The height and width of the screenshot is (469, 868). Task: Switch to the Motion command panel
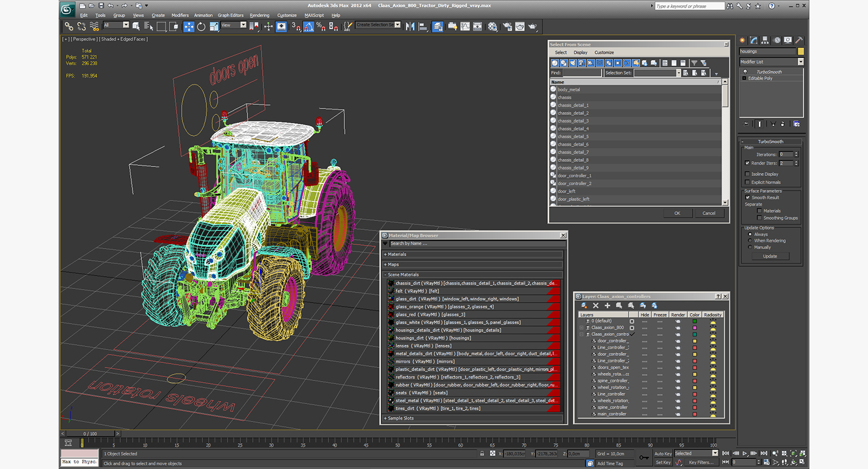point(777,40)
